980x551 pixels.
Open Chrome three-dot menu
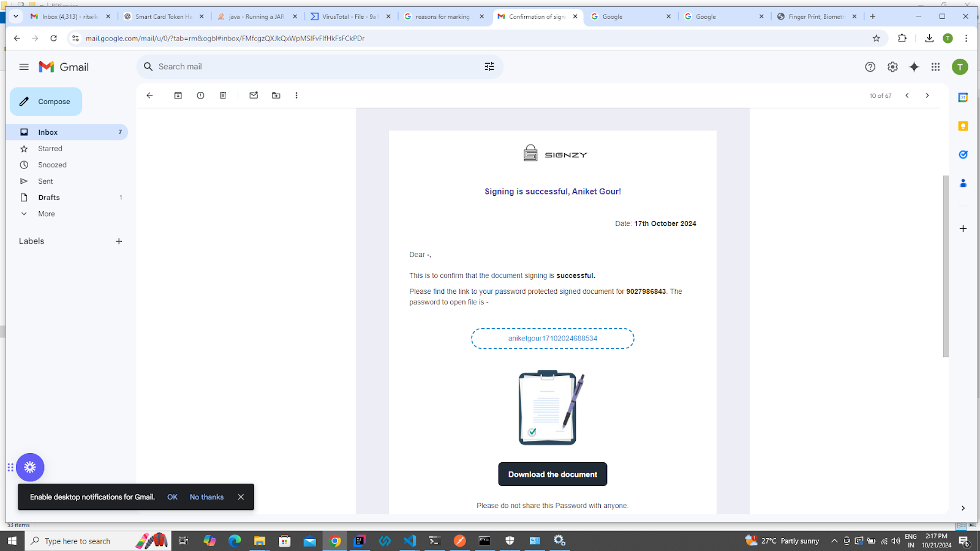pos(966,38)
